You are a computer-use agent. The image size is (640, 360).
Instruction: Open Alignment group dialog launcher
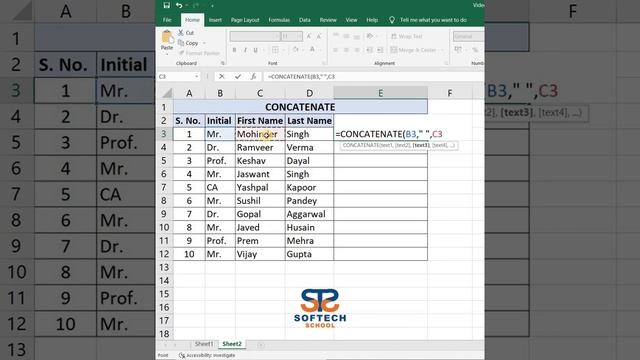point(446,63)
